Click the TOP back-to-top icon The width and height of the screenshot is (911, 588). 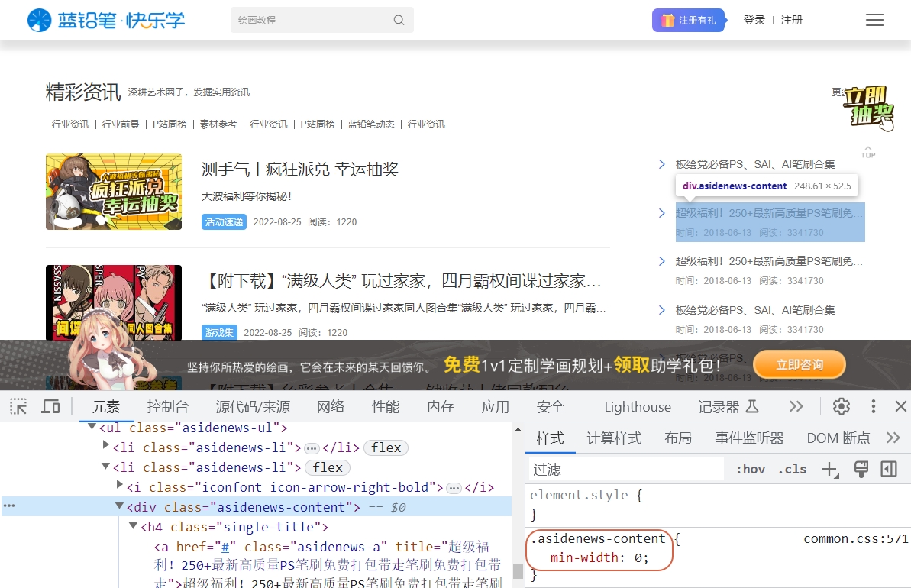pyautogui.click(x=868, y=152)
